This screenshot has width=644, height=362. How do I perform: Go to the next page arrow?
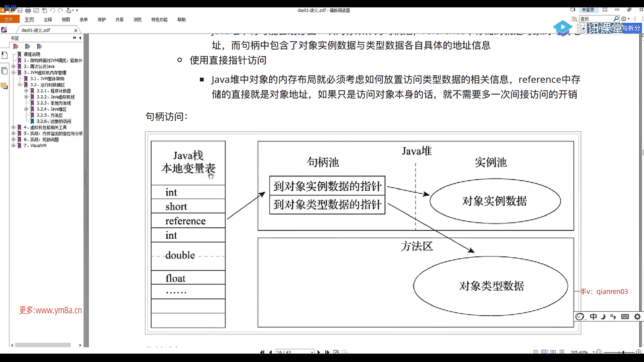pos(319,352)
